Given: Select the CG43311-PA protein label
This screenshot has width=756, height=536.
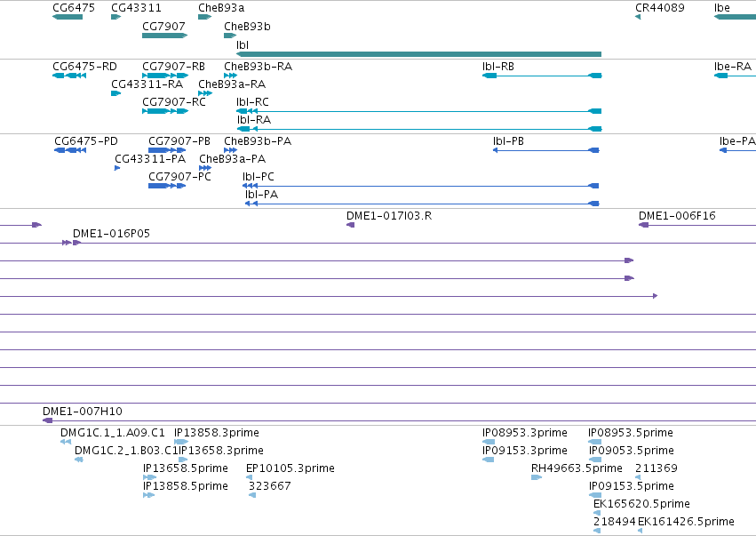Looking at the screenshot, I should (x=150, y=159).
